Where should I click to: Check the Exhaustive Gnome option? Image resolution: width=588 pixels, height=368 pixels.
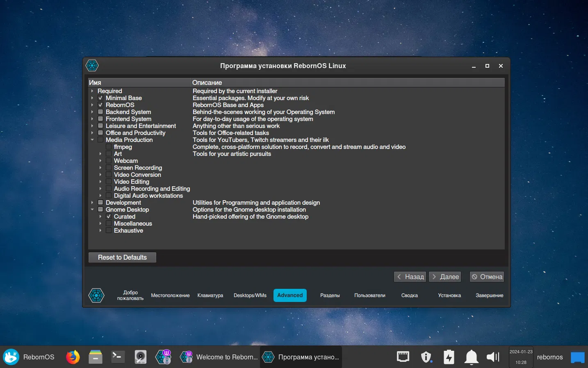[x=109, y=231]
